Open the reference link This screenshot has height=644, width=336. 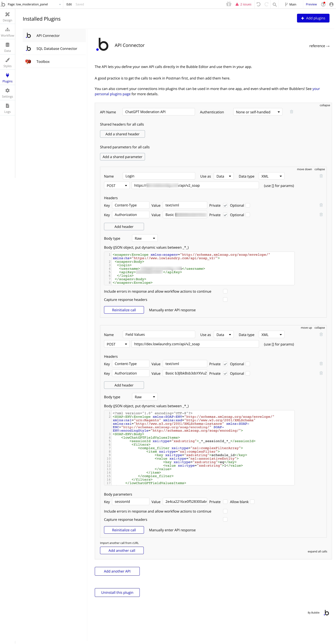(319, 46)
